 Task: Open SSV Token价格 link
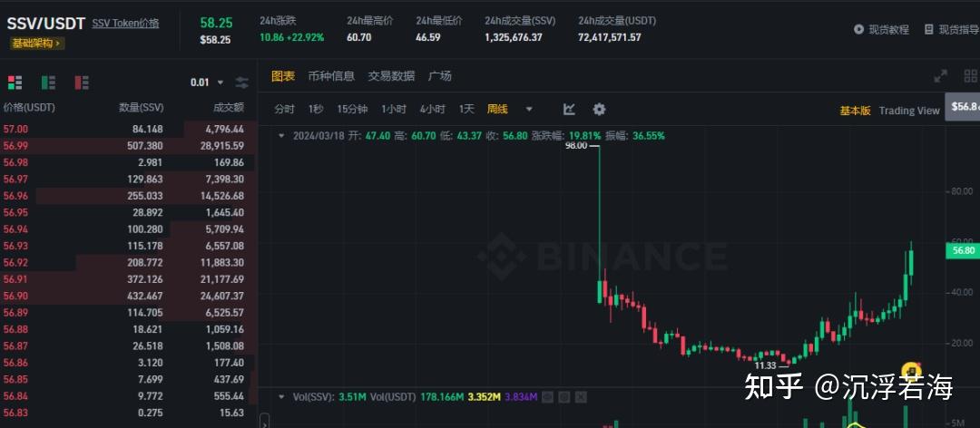(125, 24)
